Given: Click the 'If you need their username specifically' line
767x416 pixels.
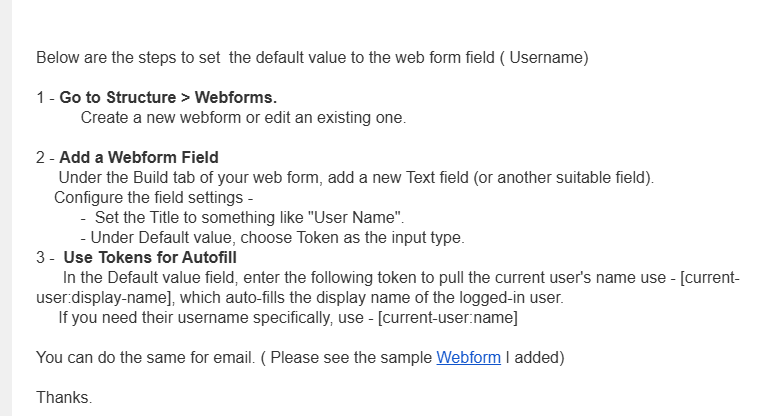Looking at the screenshot, I should coord(200,318).
